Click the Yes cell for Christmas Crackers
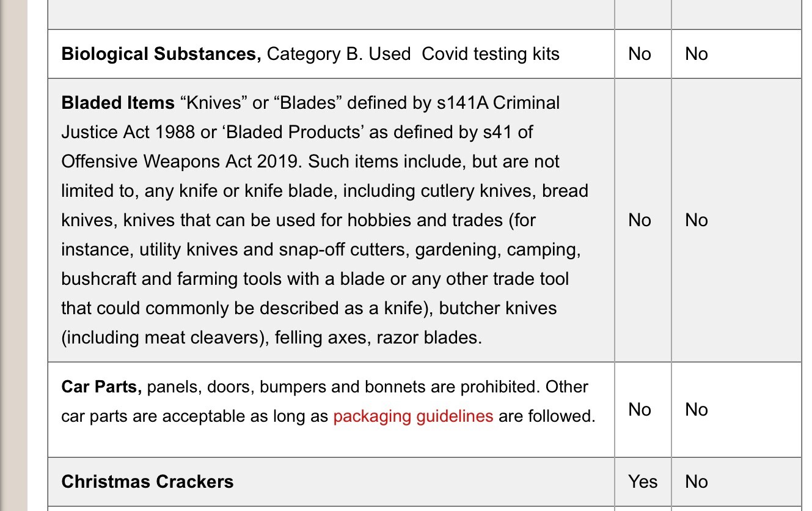The width and height of the screenshot is (812, 511). pyautogui.click(x=643, y=482)
